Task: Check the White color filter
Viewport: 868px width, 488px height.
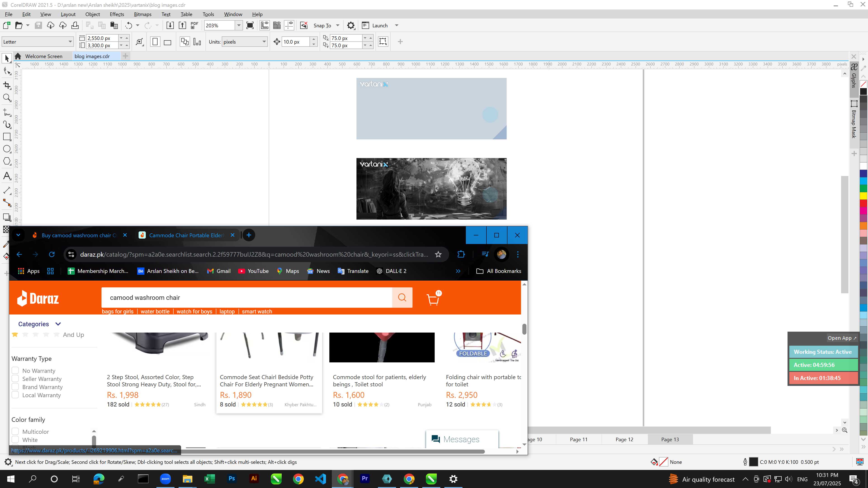Action: (x=15, y=439)
